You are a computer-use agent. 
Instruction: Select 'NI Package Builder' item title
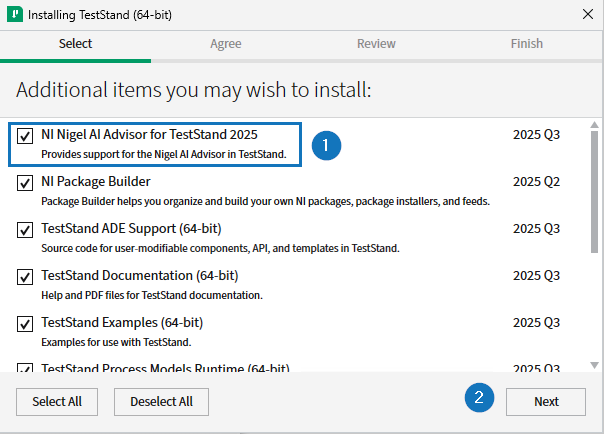coord(96,181)
